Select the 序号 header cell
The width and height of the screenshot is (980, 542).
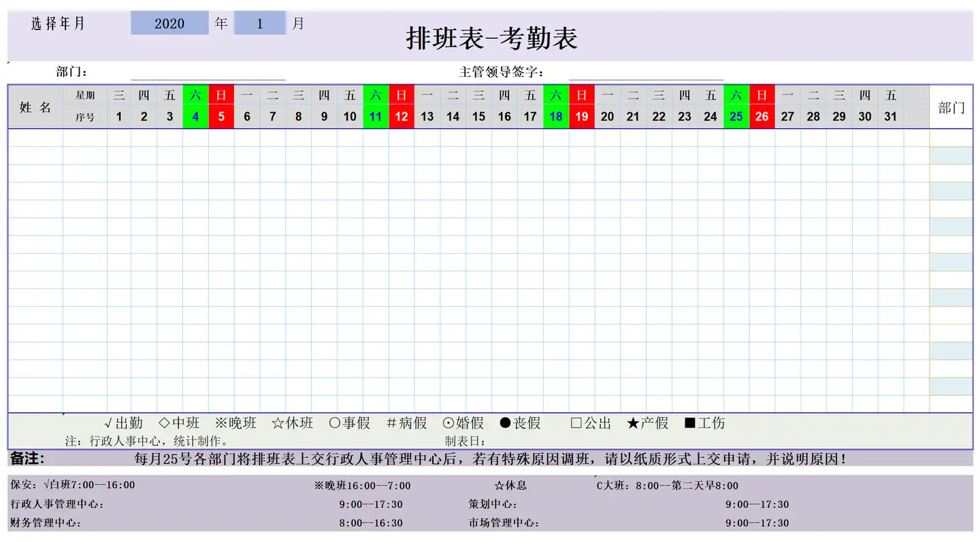pos(85,117)
